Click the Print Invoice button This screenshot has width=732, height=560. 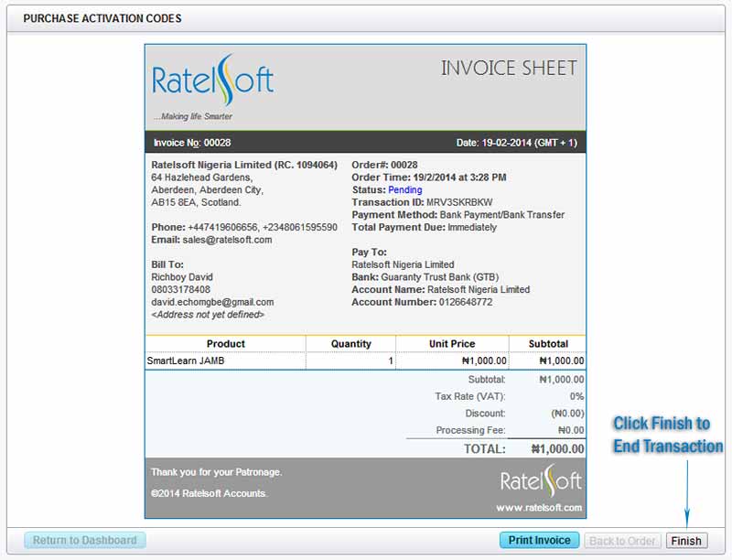click(x=540, y=540)
